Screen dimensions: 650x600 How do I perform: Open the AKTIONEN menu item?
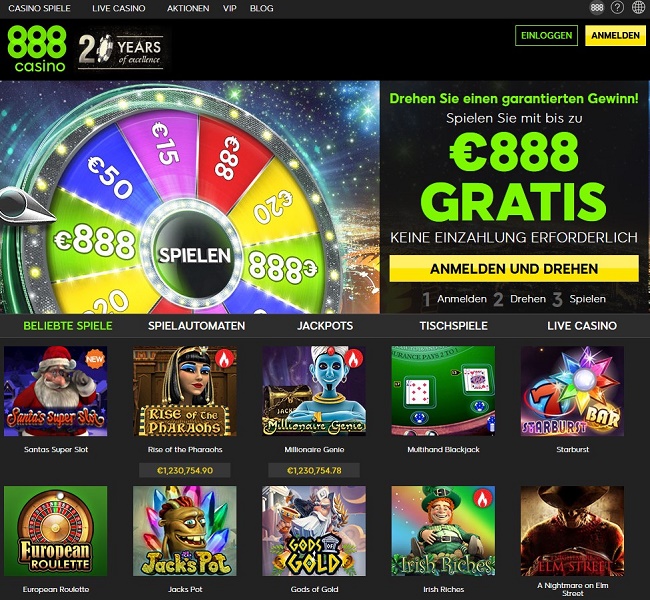(188, 8)
